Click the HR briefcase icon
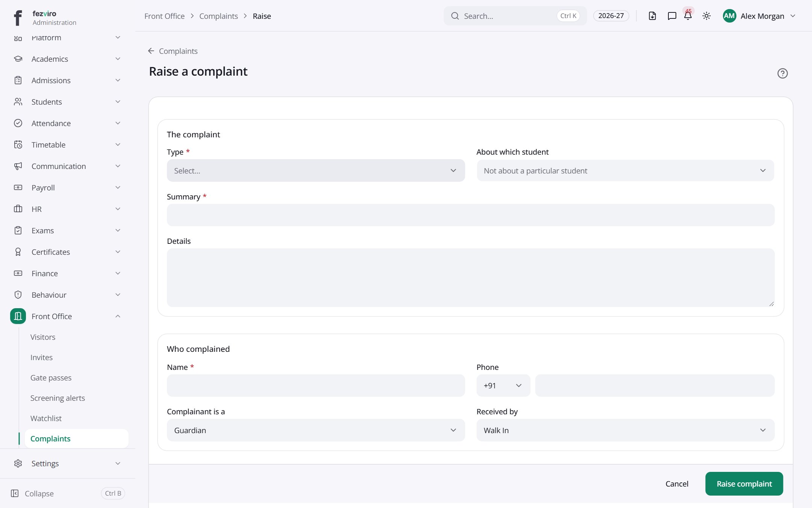812x508 pixels. [x=18, y=209]
